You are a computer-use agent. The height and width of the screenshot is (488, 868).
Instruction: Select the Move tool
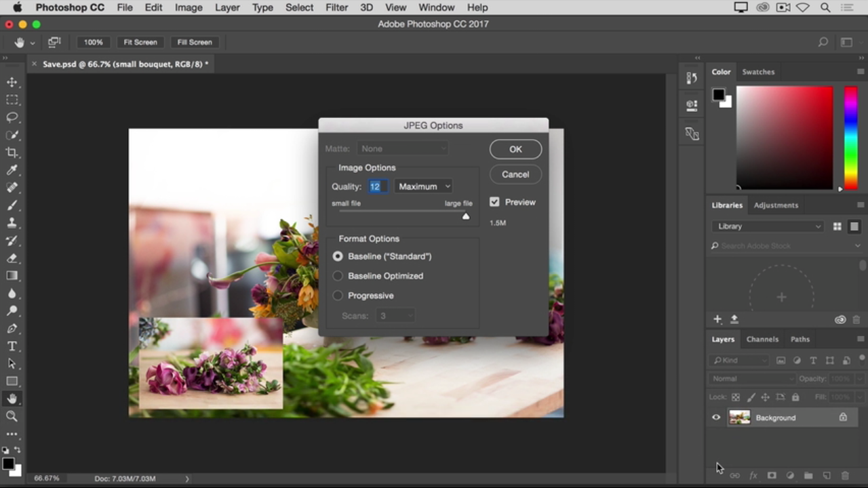tap(12, 82)
